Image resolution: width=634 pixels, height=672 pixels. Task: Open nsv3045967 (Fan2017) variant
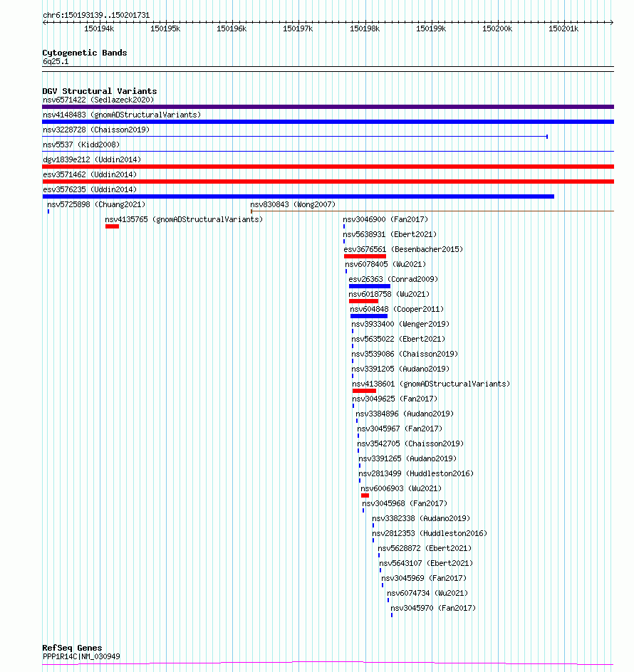pyautogui.click(x=400, y=429)
